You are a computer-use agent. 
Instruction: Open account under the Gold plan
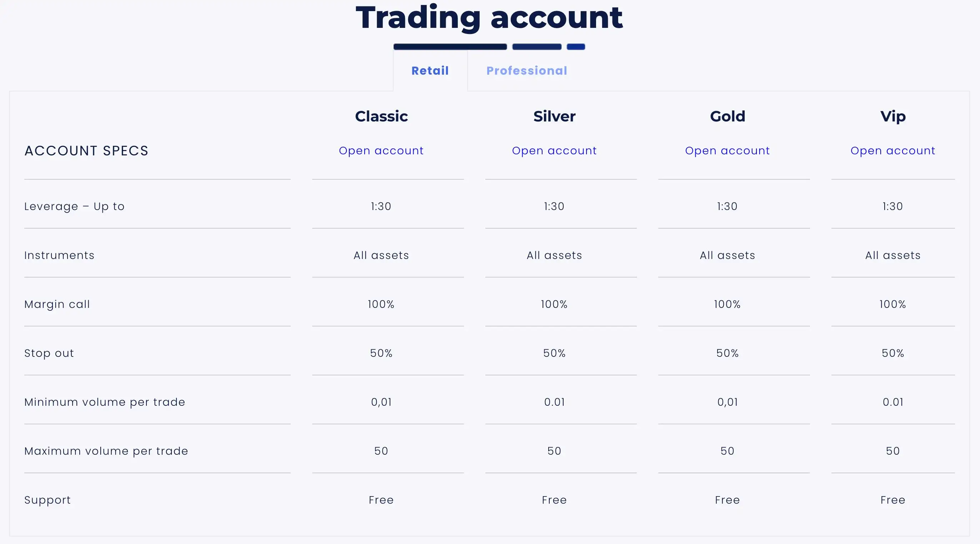727,151
